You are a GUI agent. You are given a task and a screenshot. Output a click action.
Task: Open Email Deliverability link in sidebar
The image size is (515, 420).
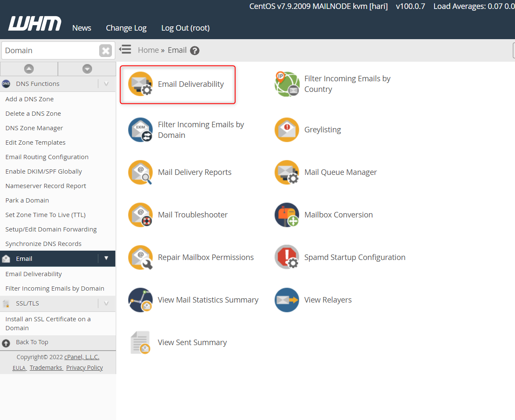(x=34, y=274)
